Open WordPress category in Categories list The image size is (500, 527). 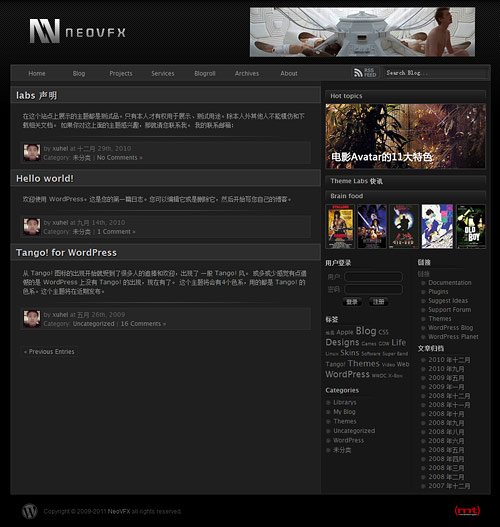pyautogui.click(x=348, y=440)
